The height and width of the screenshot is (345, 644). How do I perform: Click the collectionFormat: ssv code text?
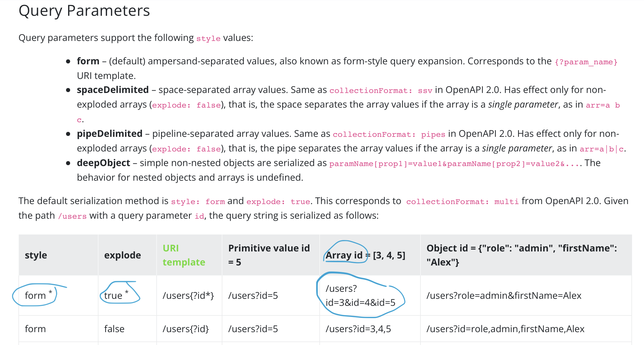pyautogui.click(x=380, y=90)
